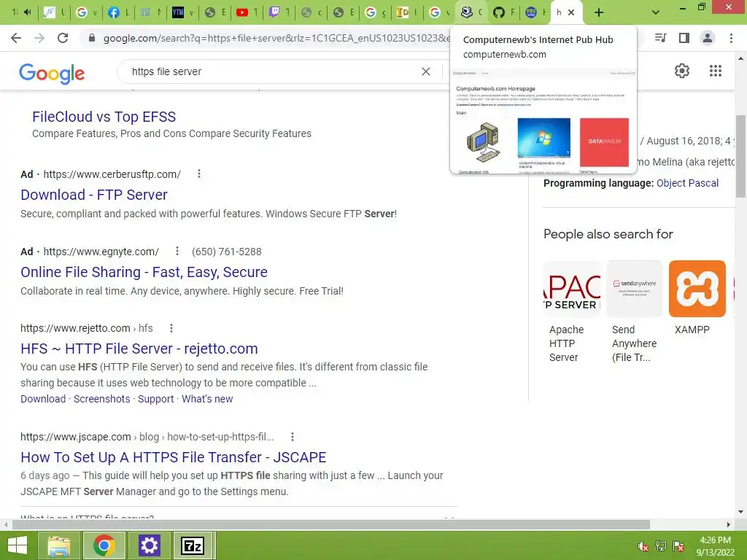Open the Windows Start menu
The image size is (747, 560).
[18, 545]
